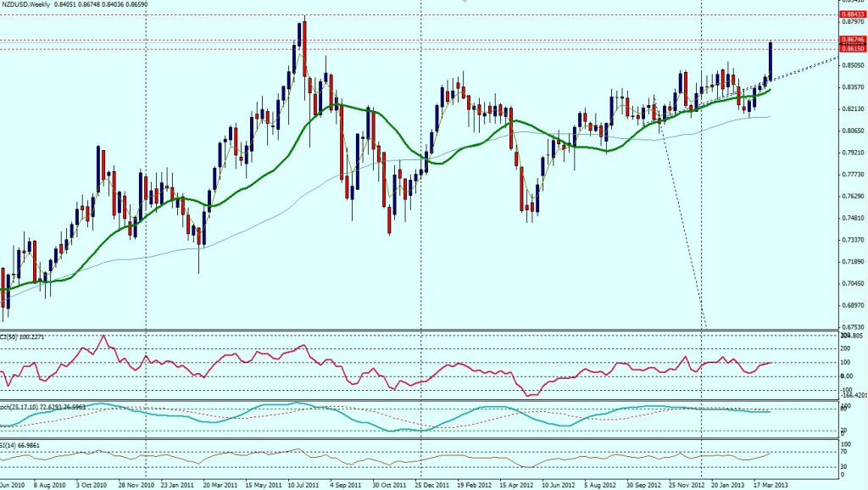Click the 10 Jul 2011 date label
Screen dimensions: 868x490
point(301,485)
